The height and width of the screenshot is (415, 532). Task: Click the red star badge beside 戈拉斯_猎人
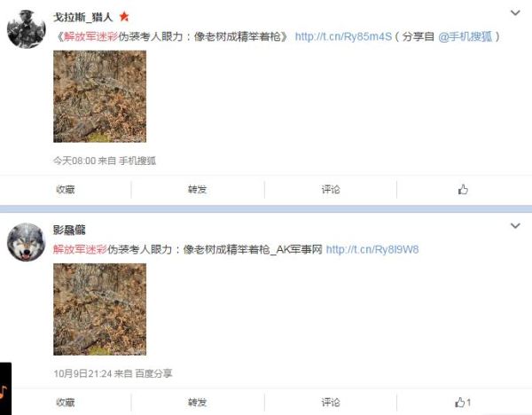(124, 16)
